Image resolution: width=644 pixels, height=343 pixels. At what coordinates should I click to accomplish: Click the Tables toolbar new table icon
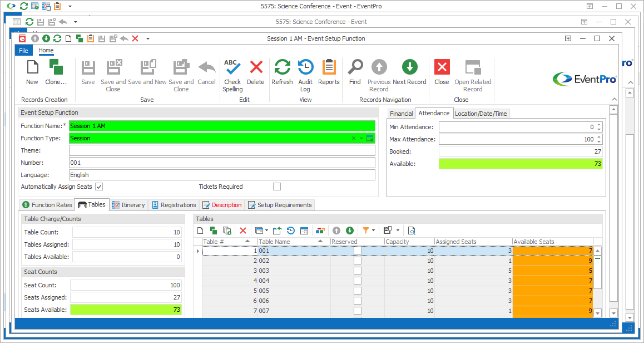[200, 231]
